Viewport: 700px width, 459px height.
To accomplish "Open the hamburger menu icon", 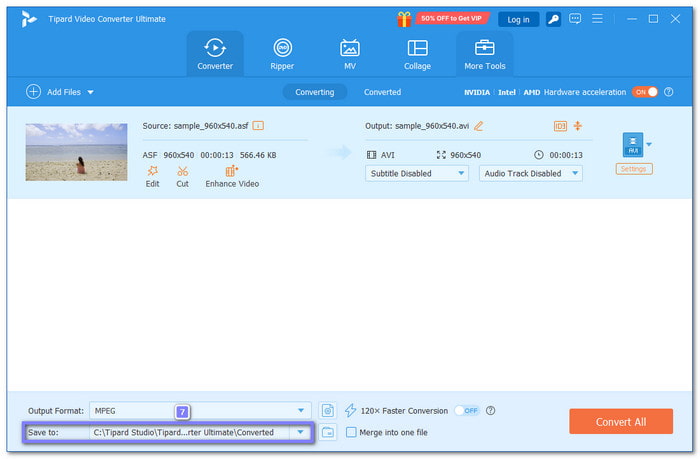I will click(x=597, y=19).
